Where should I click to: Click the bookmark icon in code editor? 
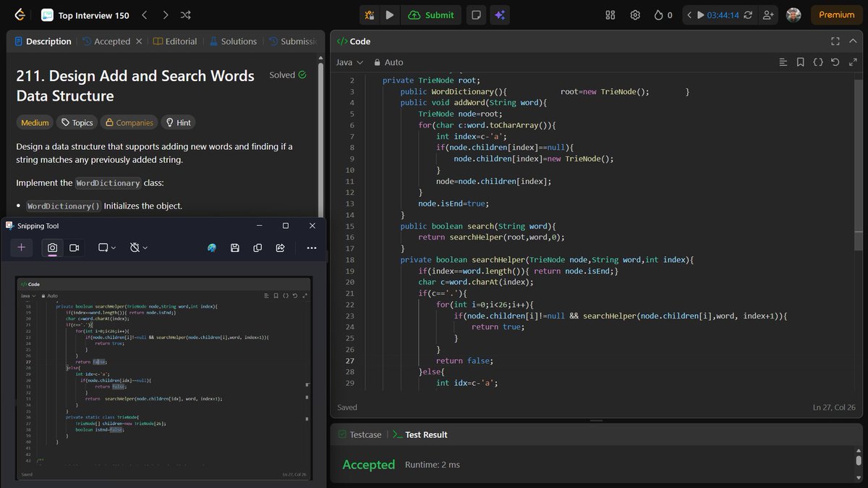(801, 62)
